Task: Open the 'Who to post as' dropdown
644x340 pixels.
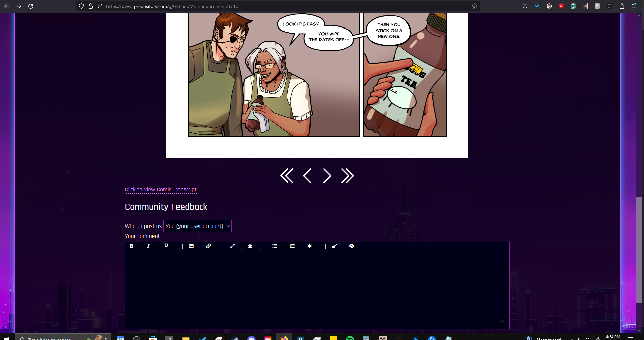Action: (198, 226)
